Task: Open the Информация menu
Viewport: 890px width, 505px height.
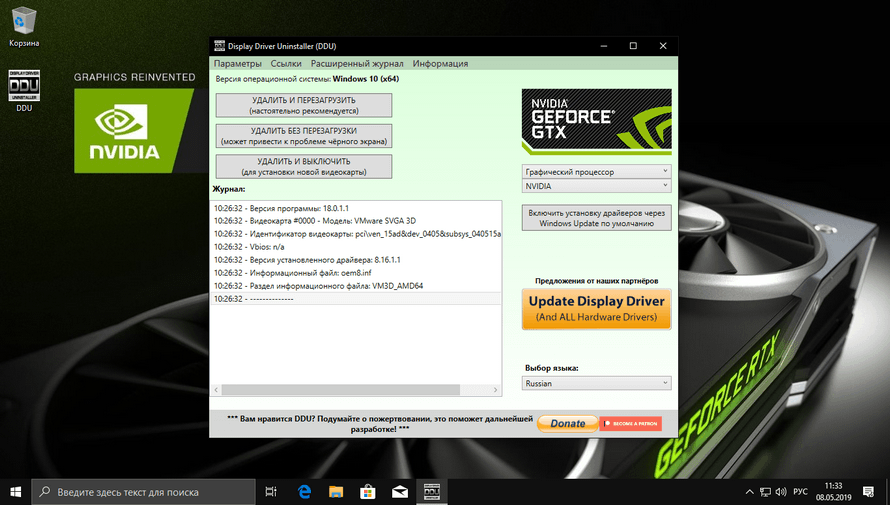Action: click(x=440, y=64)
